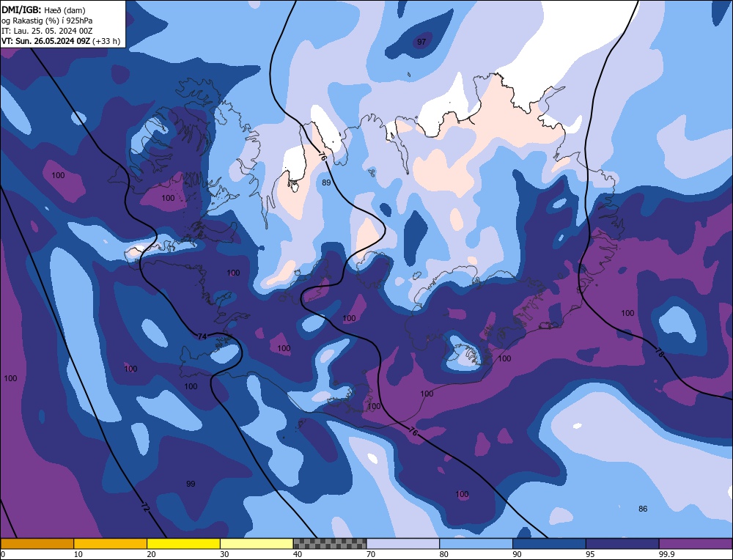The height and width of the screenshot is (560, 733).
Task: Click the light blue 80–90 legend swatch
Action: tap(476, 543)
